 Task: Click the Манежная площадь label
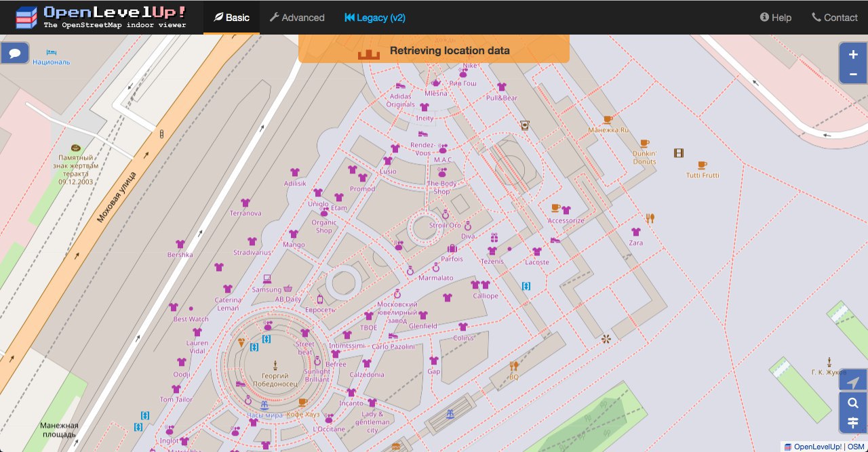click(x=59, y=430)
